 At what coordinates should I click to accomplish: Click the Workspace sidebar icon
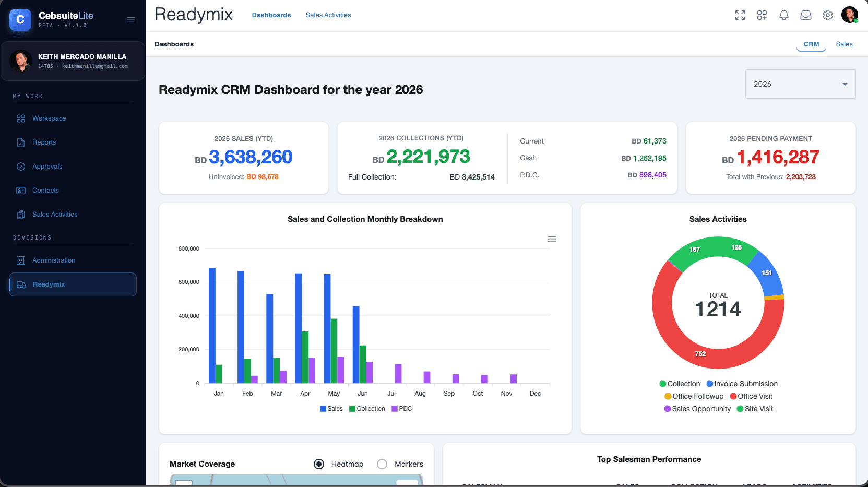[x=21, y=118]
